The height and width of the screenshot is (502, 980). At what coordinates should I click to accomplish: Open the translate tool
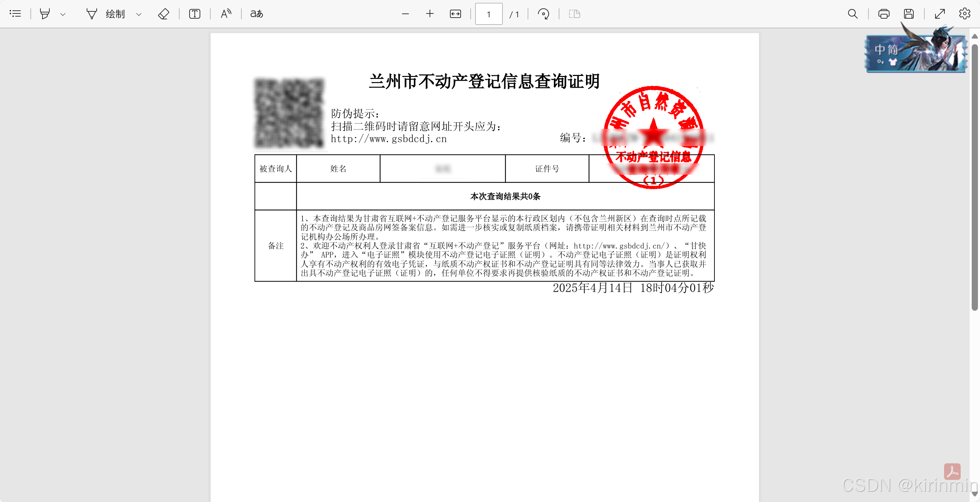tap(257, 14)
